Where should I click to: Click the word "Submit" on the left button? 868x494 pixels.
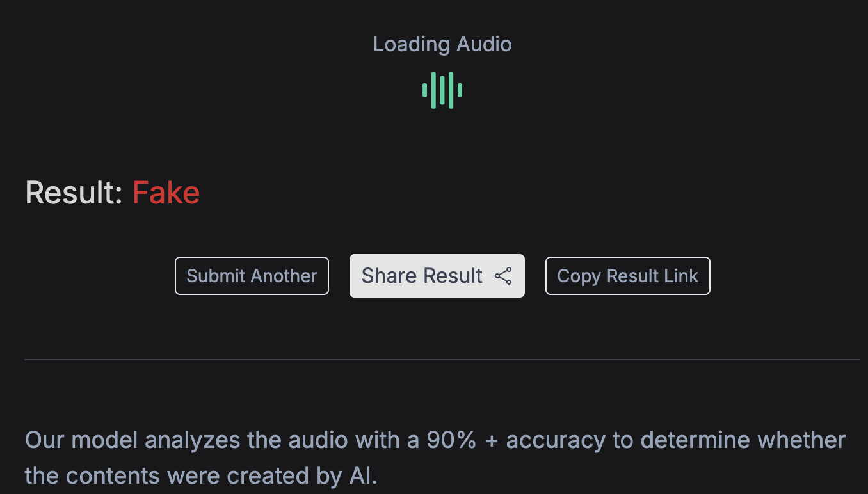(x=216, y=276)
